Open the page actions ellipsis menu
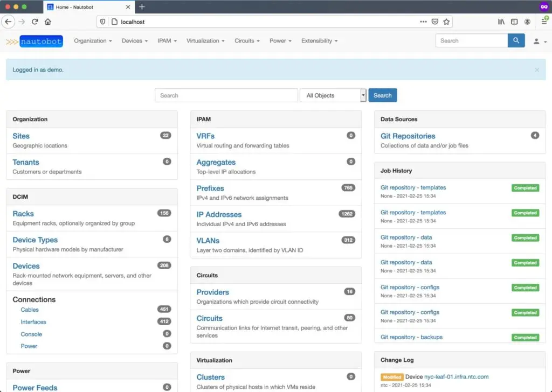The height and width of the screenshot is (392, 552). (423, 22)
